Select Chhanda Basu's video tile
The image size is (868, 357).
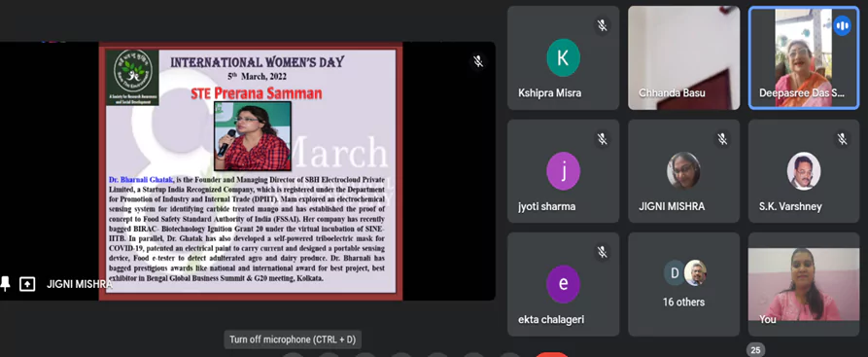[683, 57]
